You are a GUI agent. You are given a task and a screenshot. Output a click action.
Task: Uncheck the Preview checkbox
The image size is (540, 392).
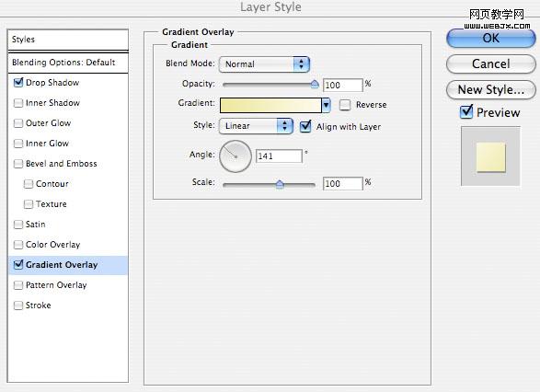(466, 111)
